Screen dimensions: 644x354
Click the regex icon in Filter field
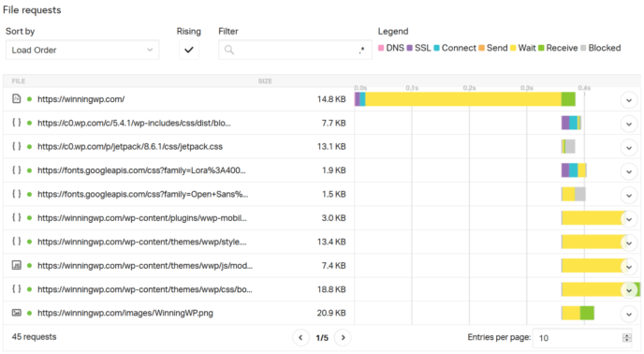tap(361, 51)
